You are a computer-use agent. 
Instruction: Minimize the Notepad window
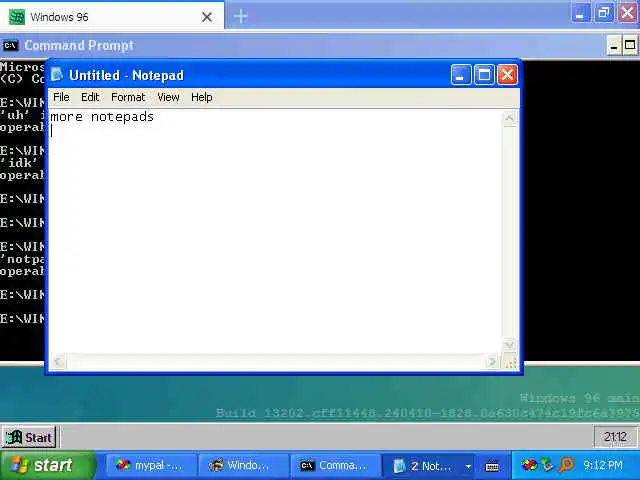461,75
